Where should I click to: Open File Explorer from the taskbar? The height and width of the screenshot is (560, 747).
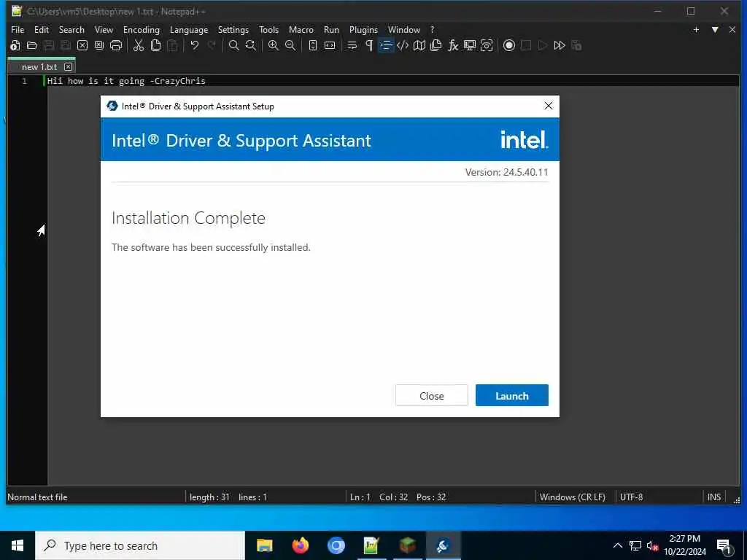(264, 545)
